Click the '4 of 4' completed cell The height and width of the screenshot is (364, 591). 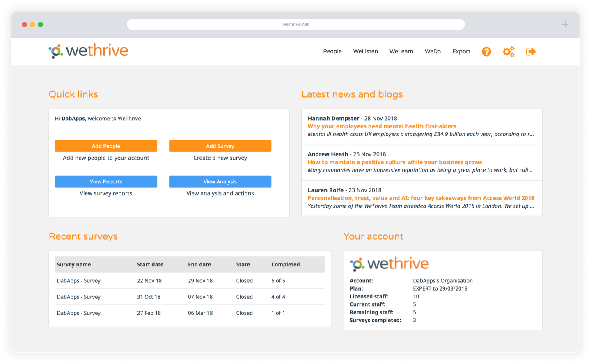(x=278, y=297)
